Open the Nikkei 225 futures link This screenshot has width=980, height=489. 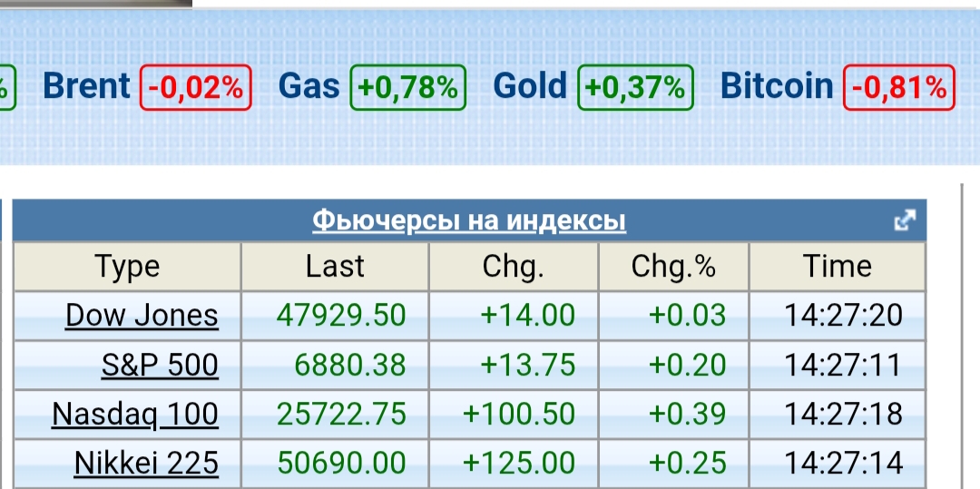pos(146,463)
